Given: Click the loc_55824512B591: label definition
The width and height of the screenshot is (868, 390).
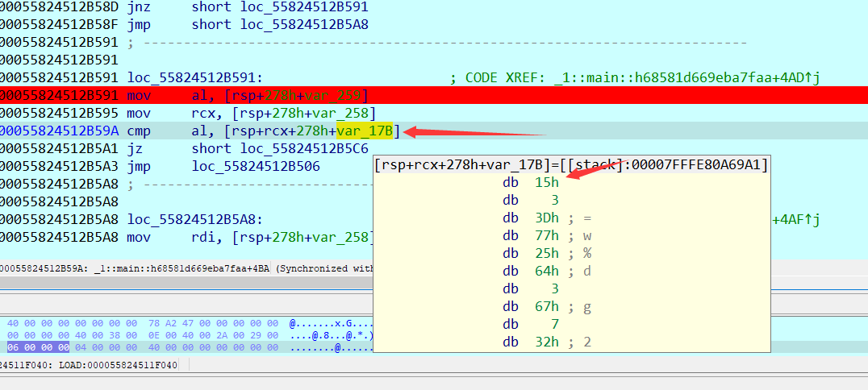Looking at the screenshot, I should pyautogui.click(x=195, y=77).
